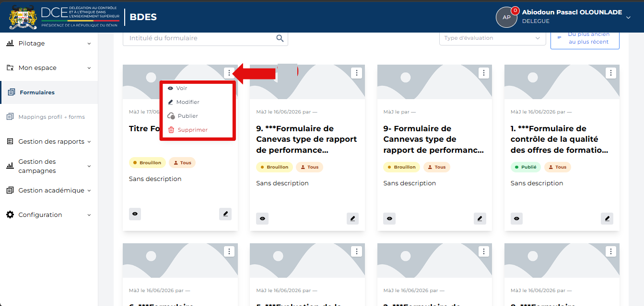The height and width of the screenshot is (306, 644).
Task: Click the thumbnail image of 9- Formulaire de Cannevas card
Action: [x=434, y=82]
